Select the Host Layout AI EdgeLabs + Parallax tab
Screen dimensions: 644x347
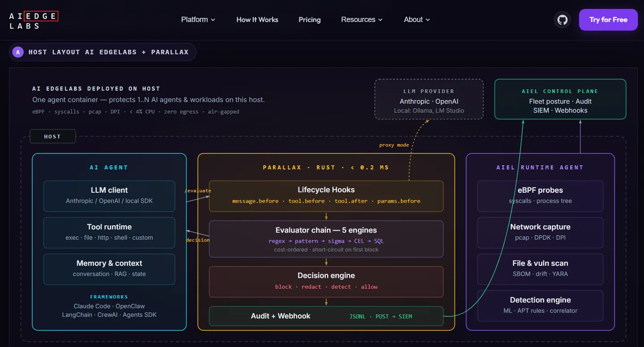103,52
